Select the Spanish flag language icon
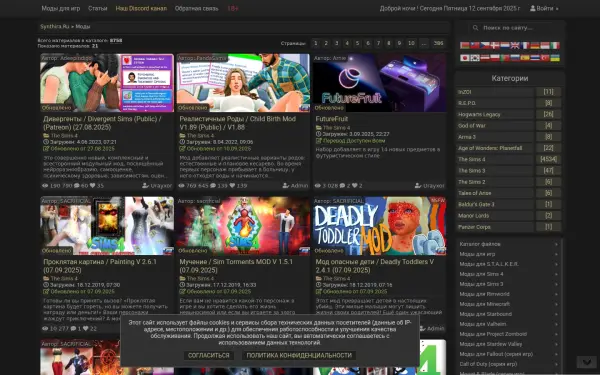 [525, 58]
